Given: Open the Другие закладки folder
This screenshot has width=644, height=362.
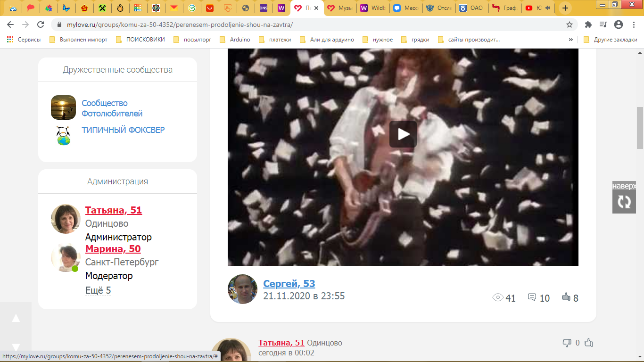Looking at the screenshot, I should tap(610, 40).
